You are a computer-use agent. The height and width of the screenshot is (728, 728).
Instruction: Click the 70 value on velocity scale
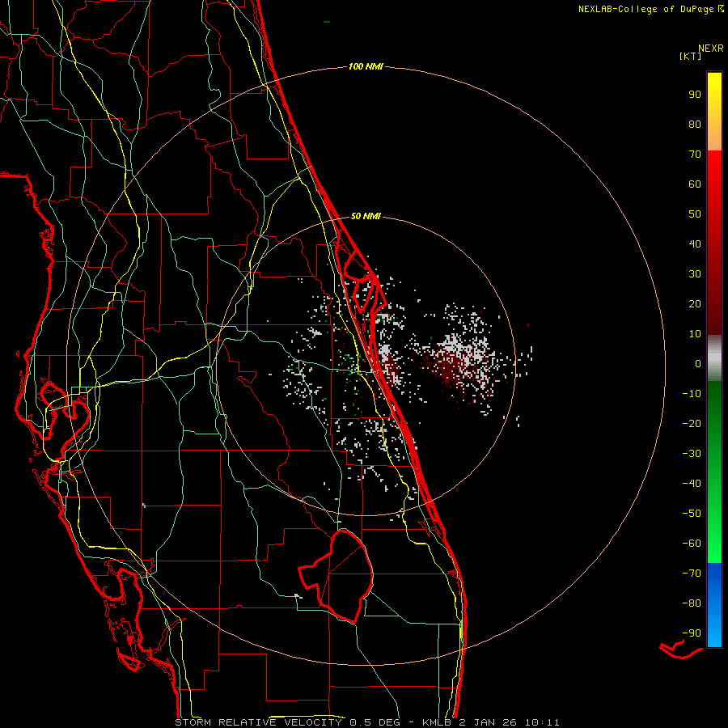(x=695, y=154)
